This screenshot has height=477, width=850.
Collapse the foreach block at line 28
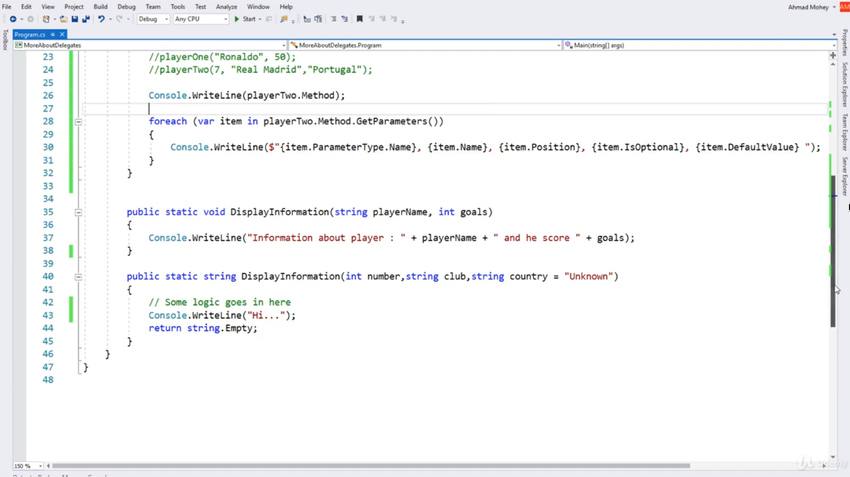(x=78, y=122)
